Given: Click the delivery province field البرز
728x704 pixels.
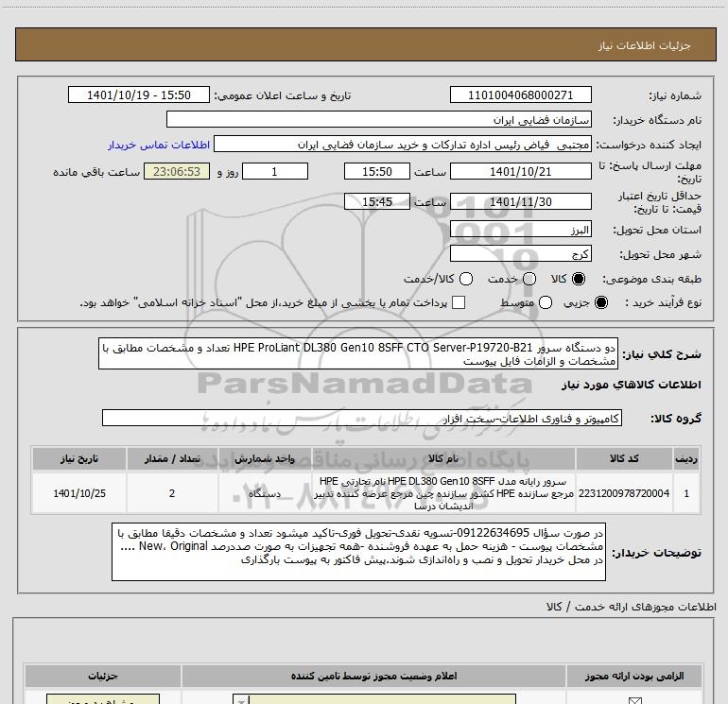Looking at the screenshot, I should click(x=520, y=230).
